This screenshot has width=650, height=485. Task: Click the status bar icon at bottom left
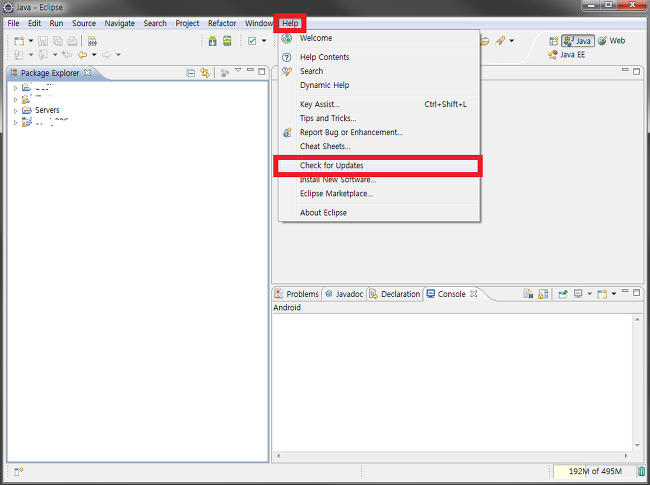point(19,471)
